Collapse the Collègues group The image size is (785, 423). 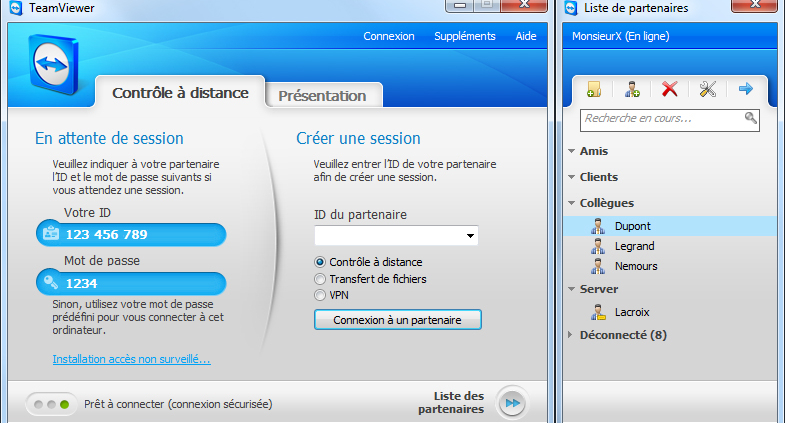tap(572, 203)
